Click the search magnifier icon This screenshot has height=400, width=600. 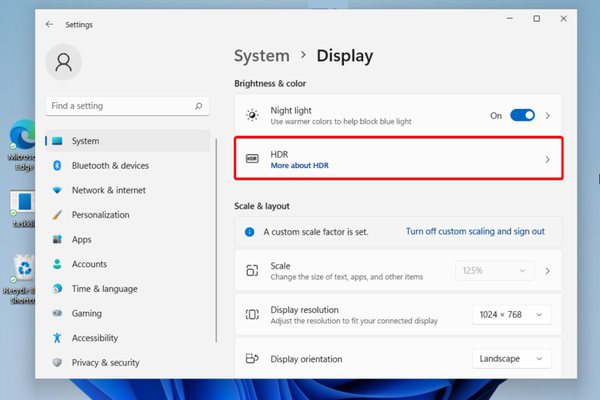(200, 105)
